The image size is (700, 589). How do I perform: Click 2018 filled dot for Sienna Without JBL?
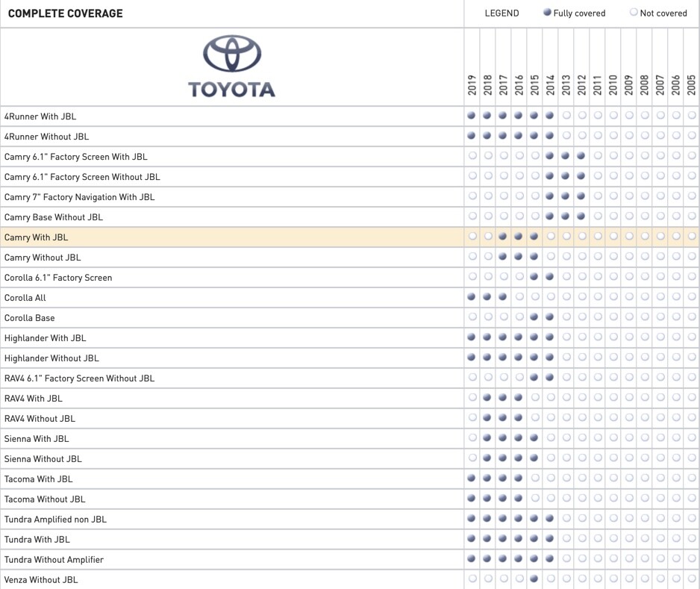(x=487, y=458)
